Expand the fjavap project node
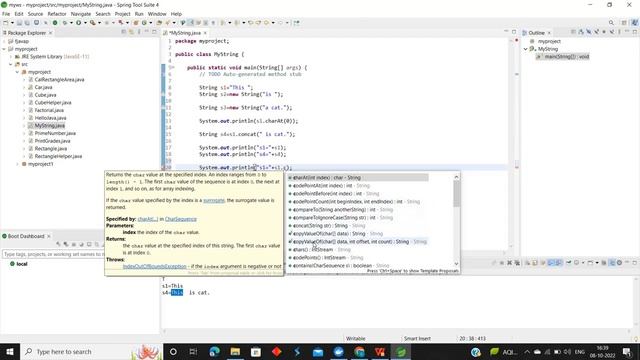The width and height of the screenshot is (640, 360). tap(4, 41)
